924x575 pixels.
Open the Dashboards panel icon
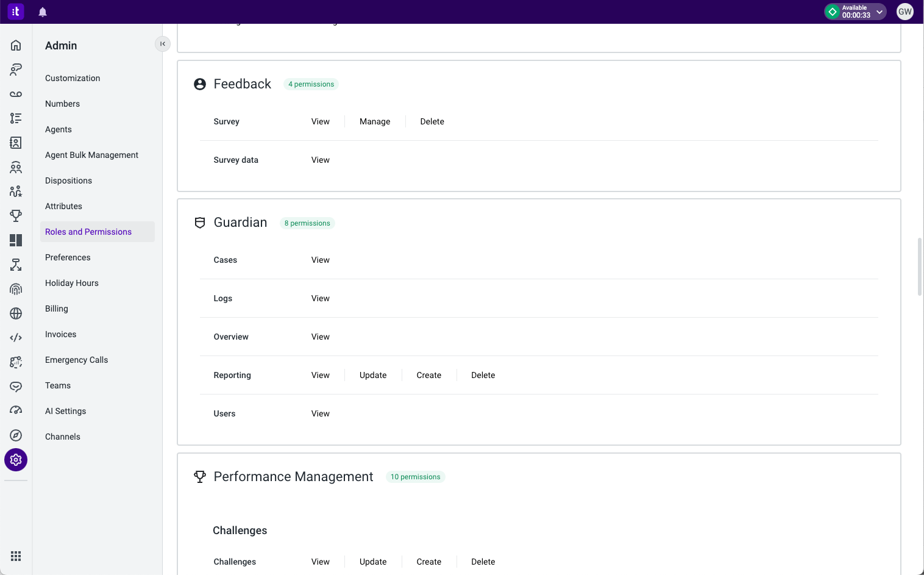click(x=16, y=240)
